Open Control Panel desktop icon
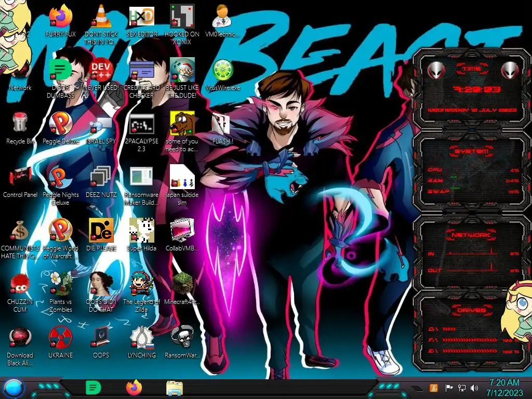This screenshot has height=399, width=532. coord(20,177)
